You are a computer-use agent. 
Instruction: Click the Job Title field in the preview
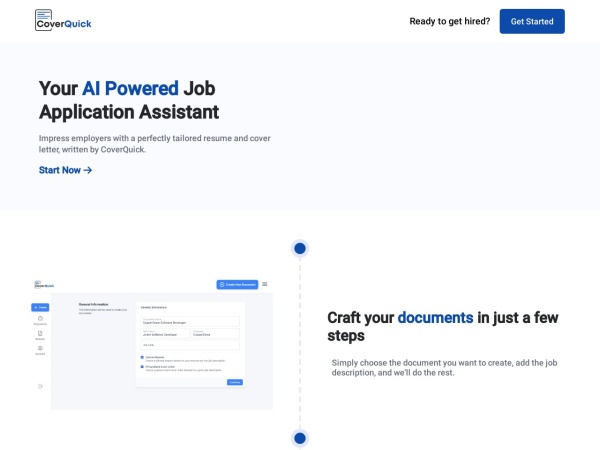point(164,333)
